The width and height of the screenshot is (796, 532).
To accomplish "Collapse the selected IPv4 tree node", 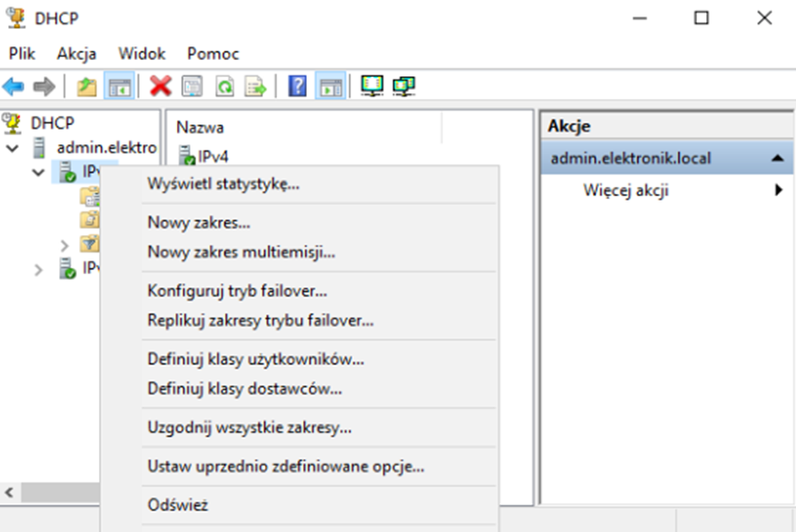I will [38, 172].
